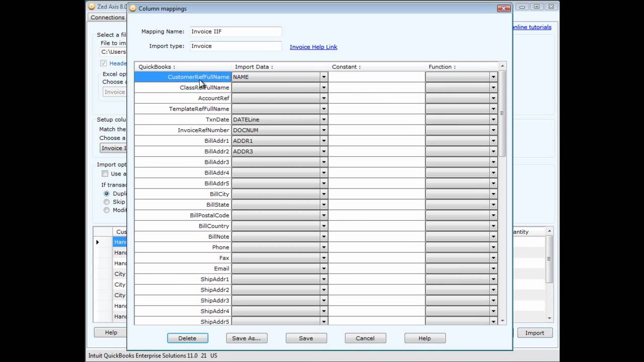Open the Connections menu in main window
This screenshot has height=362, width=644.
coord(108,17)
